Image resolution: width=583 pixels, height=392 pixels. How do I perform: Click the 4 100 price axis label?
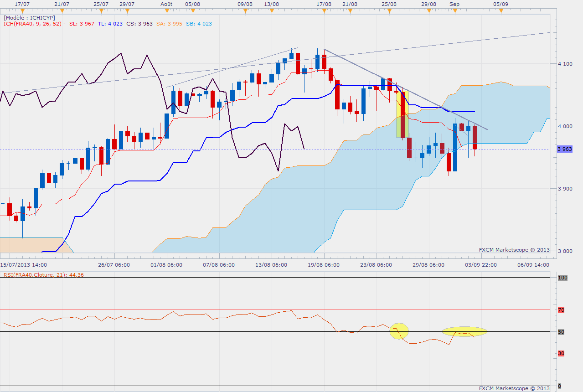[565, 64]
